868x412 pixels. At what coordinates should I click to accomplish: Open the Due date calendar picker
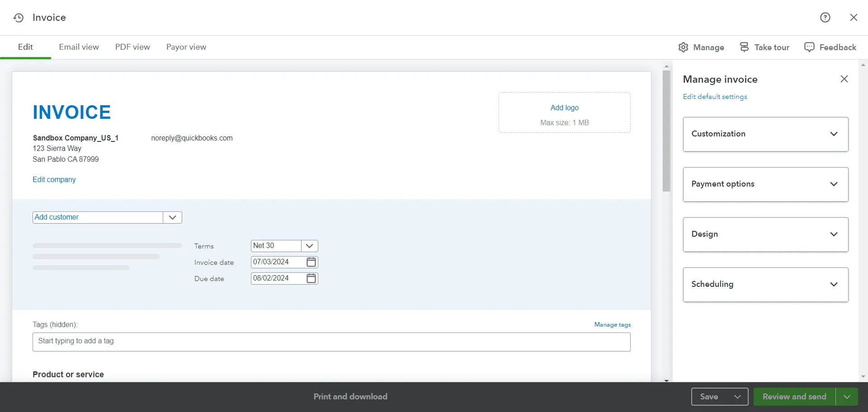point(311,278)
